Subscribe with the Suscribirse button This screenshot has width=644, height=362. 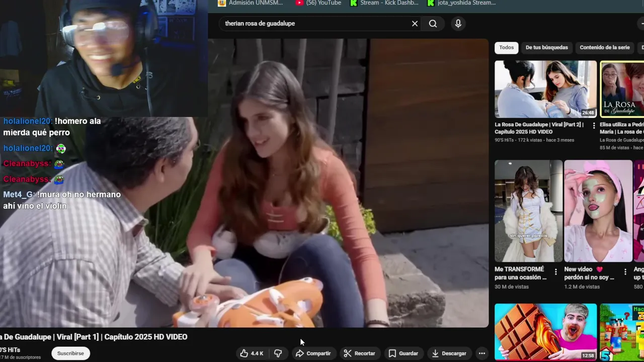(70, 353)
